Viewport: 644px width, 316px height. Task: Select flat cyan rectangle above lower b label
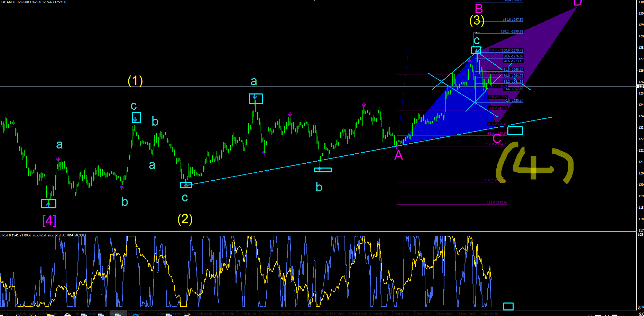[x=323, y=170]
